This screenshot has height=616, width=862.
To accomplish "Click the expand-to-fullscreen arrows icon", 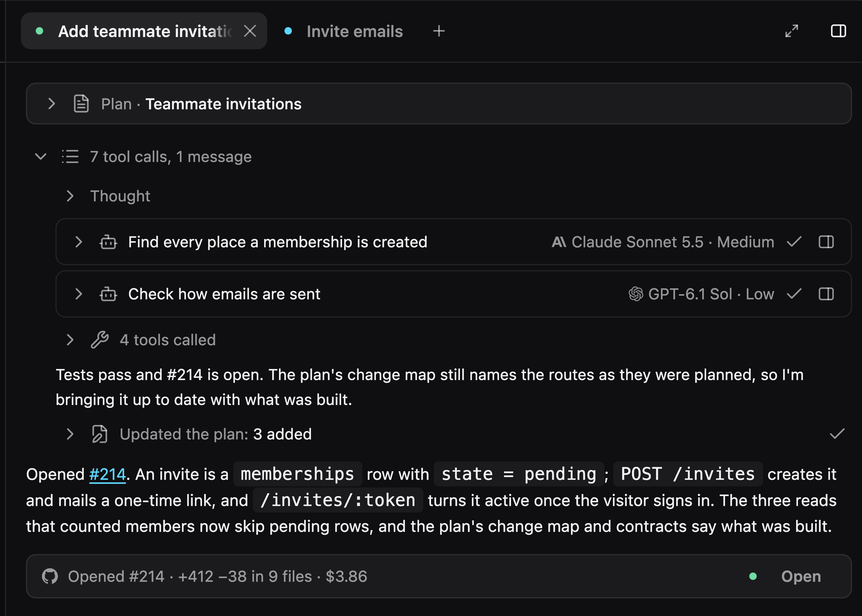I will 792,31.
